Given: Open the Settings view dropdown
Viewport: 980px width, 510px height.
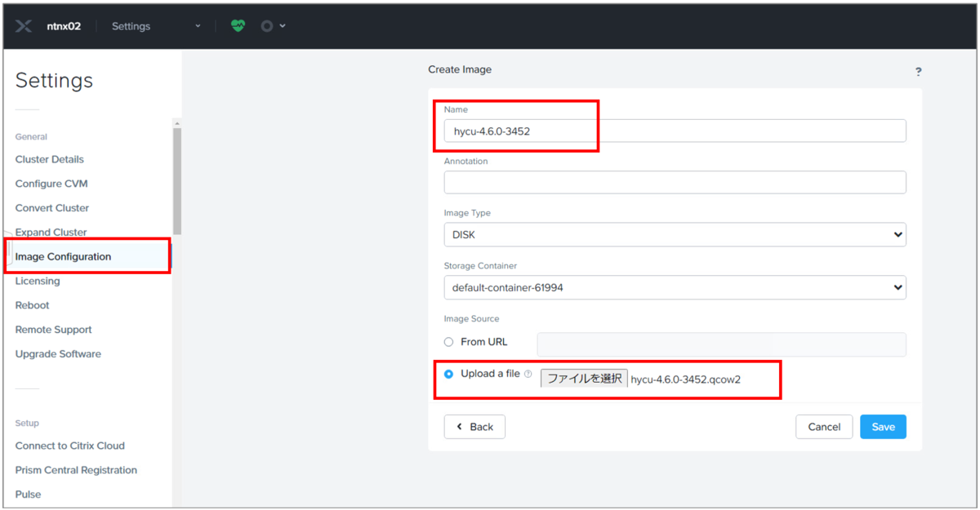Looking at the screenshot, I should click(x=155, y=26).
